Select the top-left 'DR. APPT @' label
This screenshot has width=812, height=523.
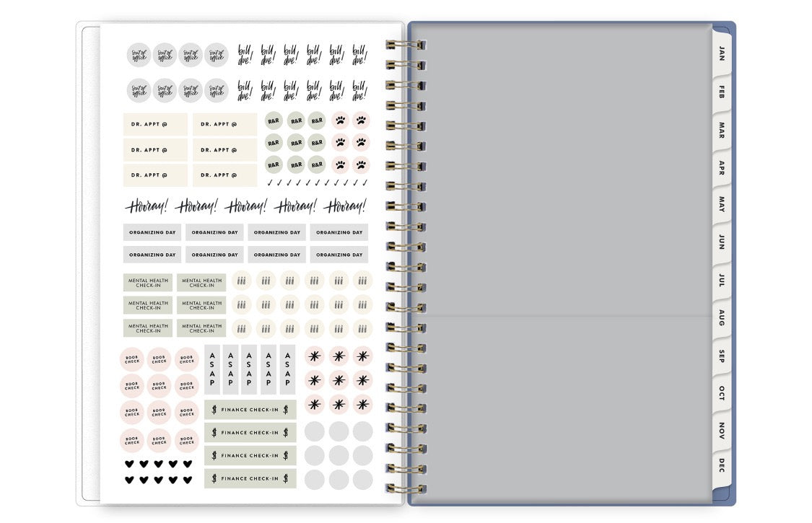[x=154, y=125]
